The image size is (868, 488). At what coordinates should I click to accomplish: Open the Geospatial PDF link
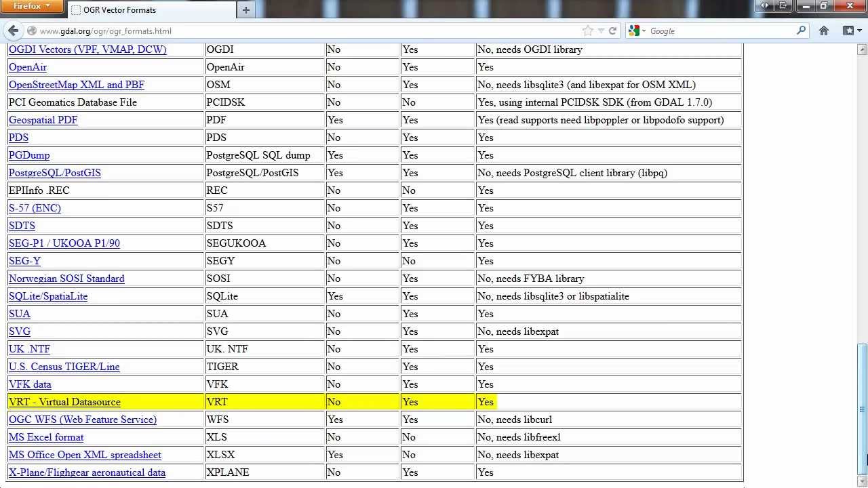coord(43,120)
